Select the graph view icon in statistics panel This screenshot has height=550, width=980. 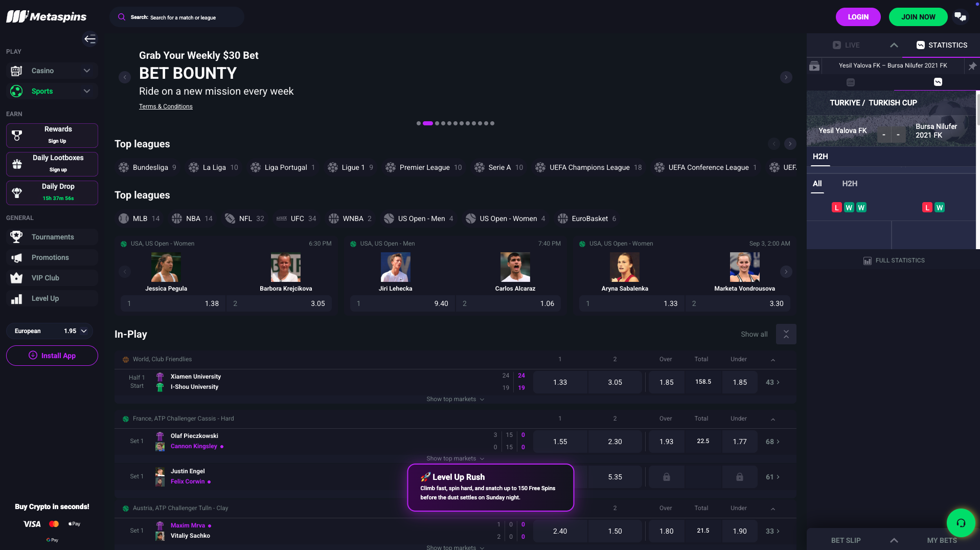[x=938, y=82]
